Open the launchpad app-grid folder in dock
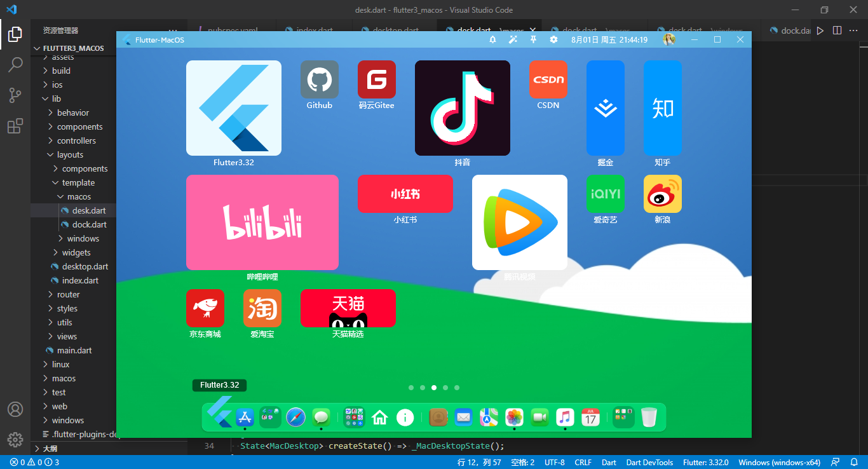 [x=354, y=418]
